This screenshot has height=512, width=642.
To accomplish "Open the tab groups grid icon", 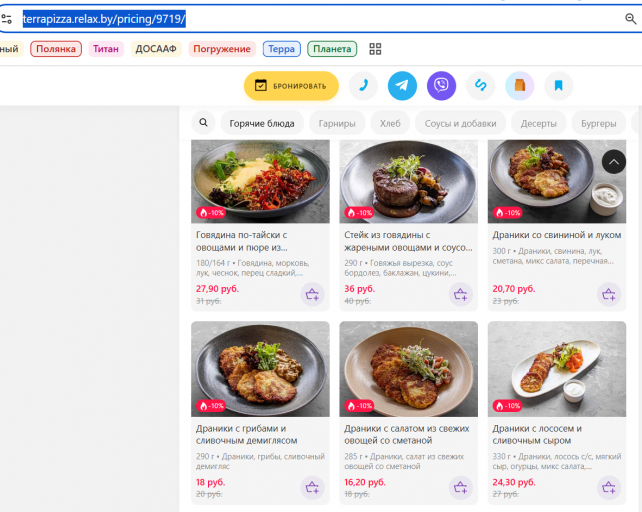I will (375, 49).
